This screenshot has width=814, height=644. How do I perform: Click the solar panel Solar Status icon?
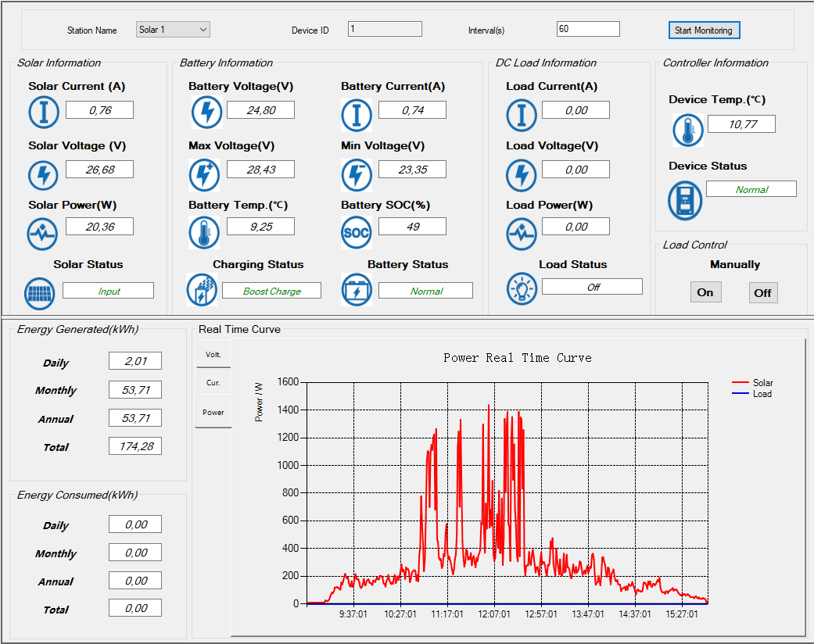click(x=39, y=294)
